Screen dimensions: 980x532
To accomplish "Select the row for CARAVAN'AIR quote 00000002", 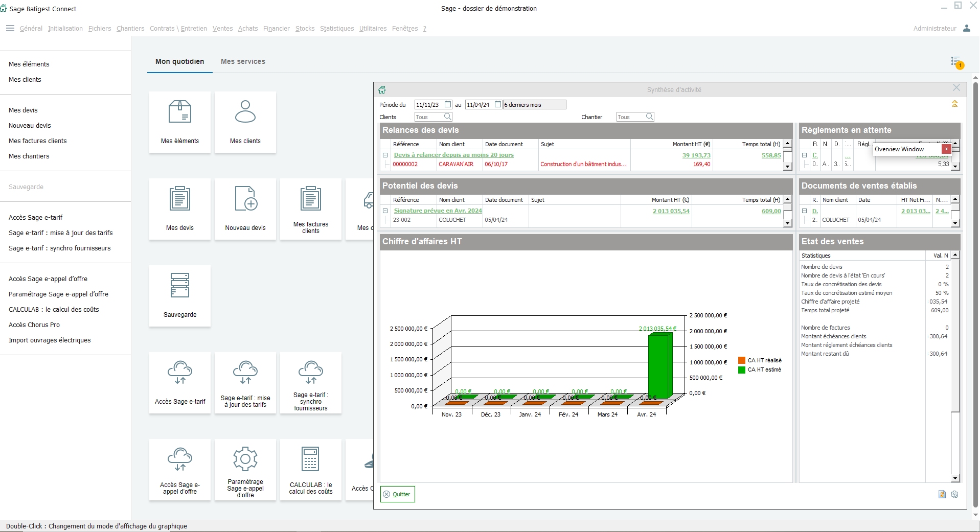I will click(x=582, y=165).
